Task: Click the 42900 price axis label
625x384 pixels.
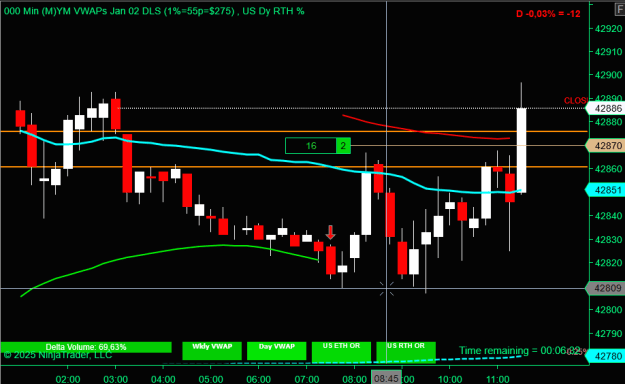Action: click(x=608, y=75)
